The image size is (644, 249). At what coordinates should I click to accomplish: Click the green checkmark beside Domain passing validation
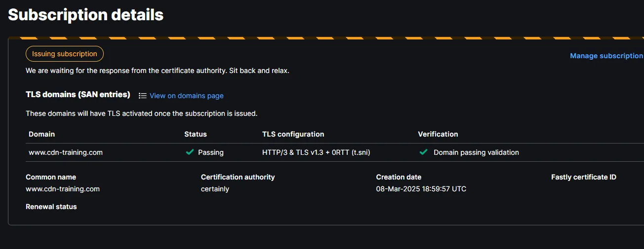pos(423,152)
